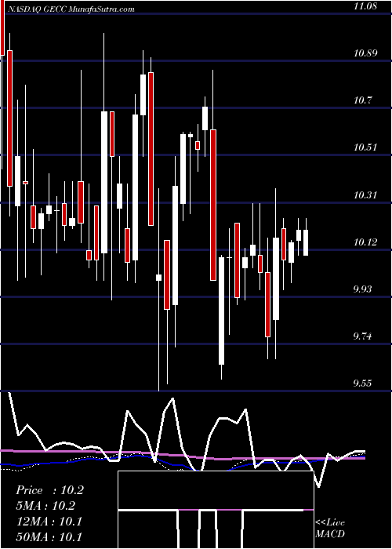Click inside the MACD histogram box
This screenshot has width=392, height=549.
[x=216, y=510]
